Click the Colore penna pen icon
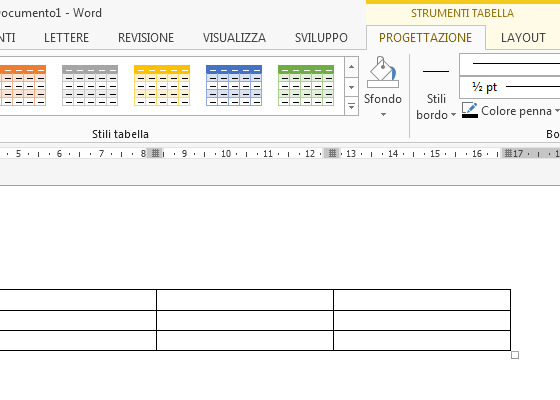Image resolution: width=560 pixels, height=400 pixels. [470, 110]
